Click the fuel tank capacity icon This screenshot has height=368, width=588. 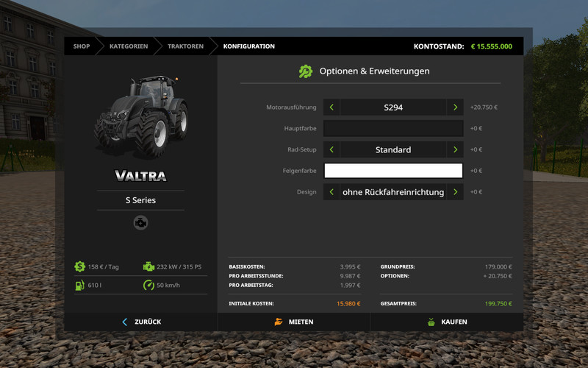coord(79,285)
